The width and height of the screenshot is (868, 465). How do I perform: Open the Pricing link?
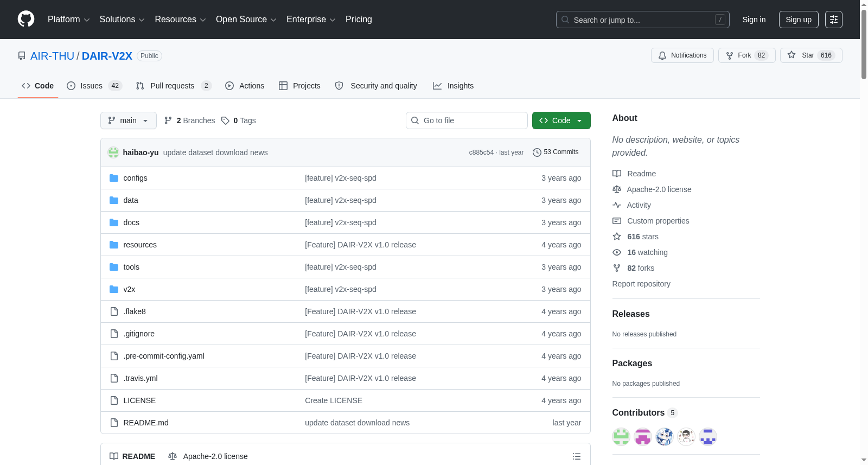tap(359, 20)
